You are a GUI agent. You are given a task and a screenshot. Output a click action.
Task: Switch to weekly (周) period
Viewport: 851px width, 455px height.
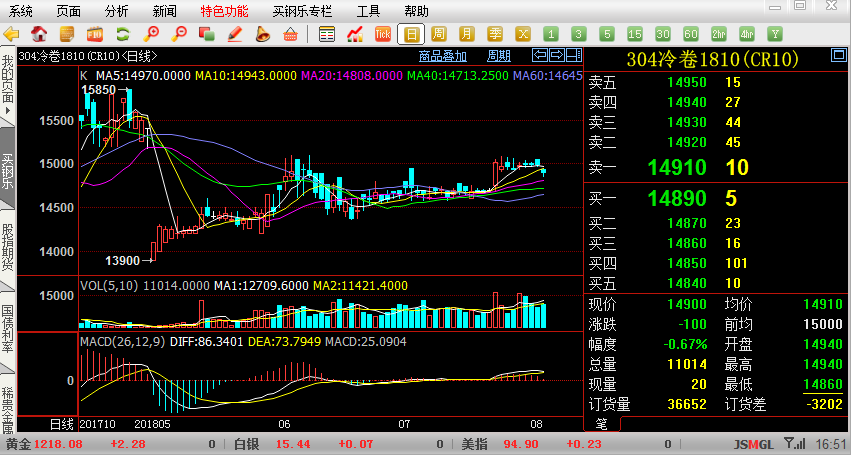439,35
